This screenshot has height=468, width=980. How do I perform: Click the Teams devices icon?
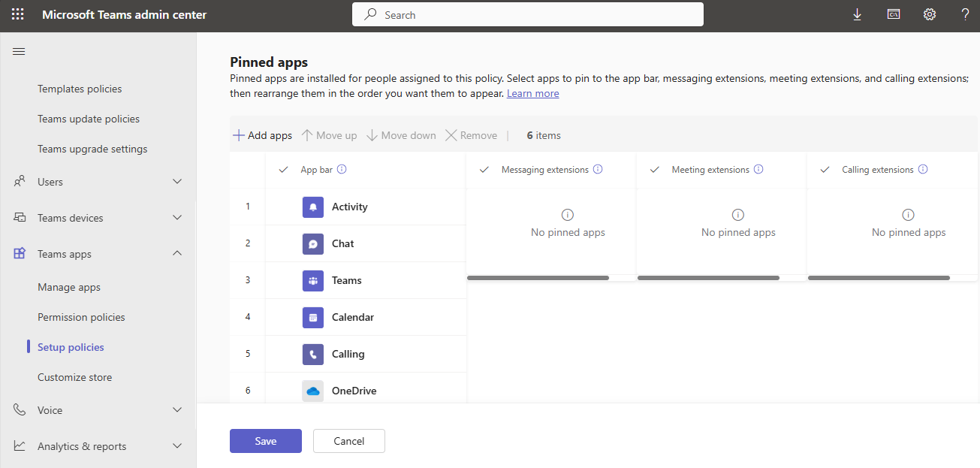(20, 218)
